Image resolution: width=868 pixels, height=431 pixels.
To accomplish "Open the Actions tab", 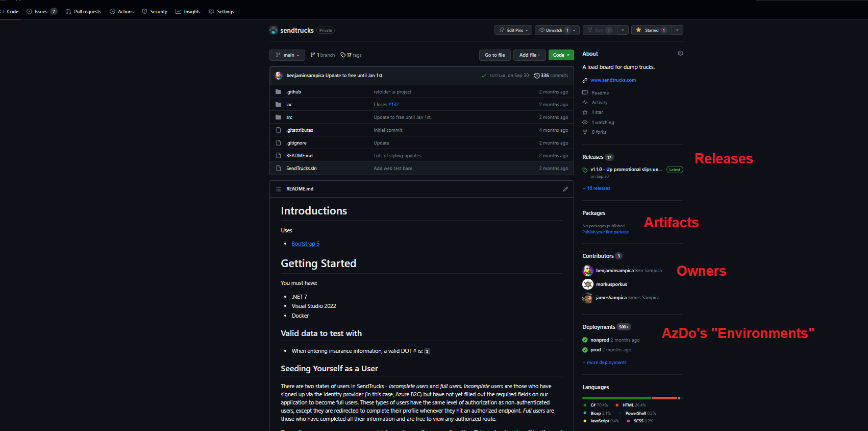I will pyautogui.click(x=121, y=11).
